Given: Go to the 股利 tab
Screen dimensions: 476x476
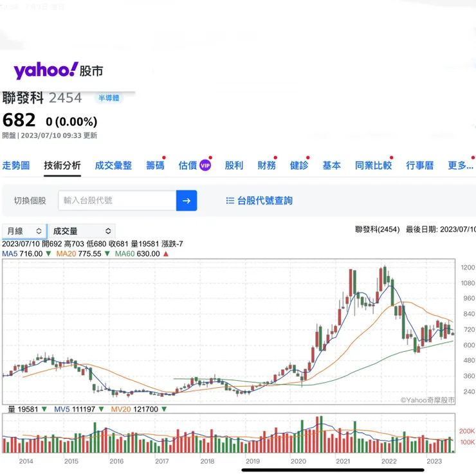Looking at the screenshot, I should pyautogui.click(x=234, y=166).
